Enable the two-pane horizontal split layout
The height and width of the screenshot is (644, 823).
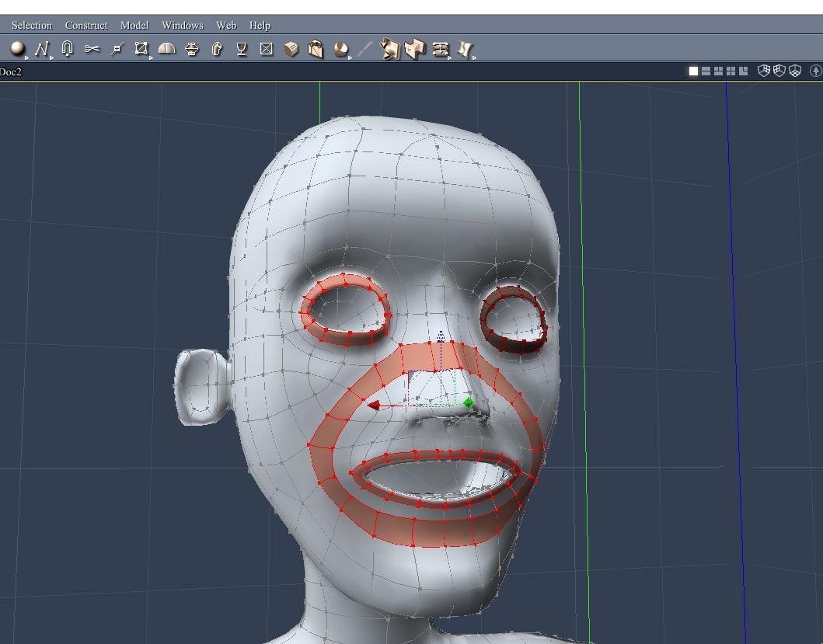706,71
